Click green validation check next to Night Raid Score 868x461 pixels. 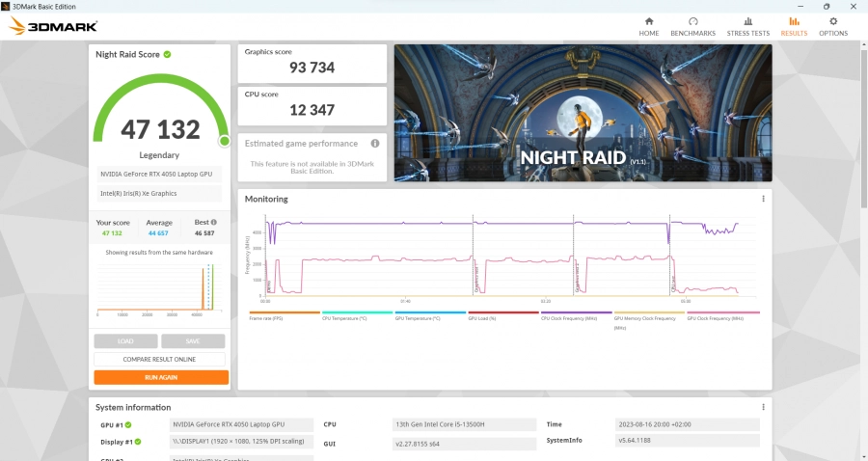click(x=167, y=54)
